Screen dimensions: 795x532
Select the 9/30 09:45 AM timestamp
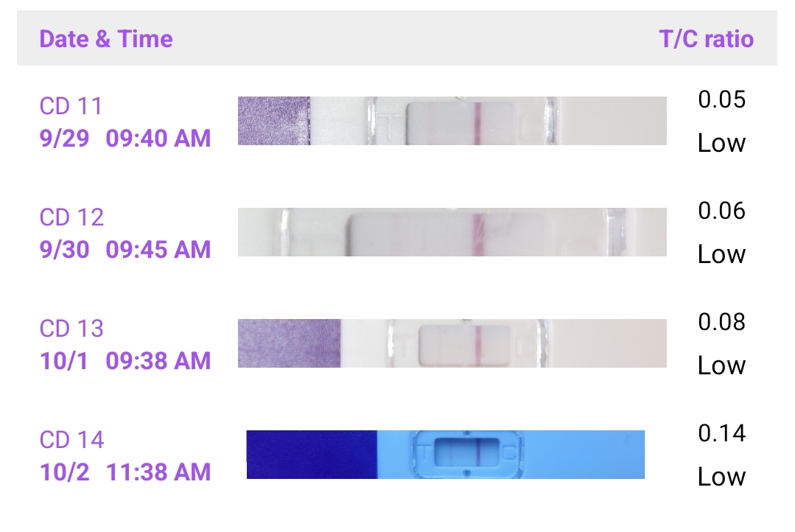(x=125, y=249)
